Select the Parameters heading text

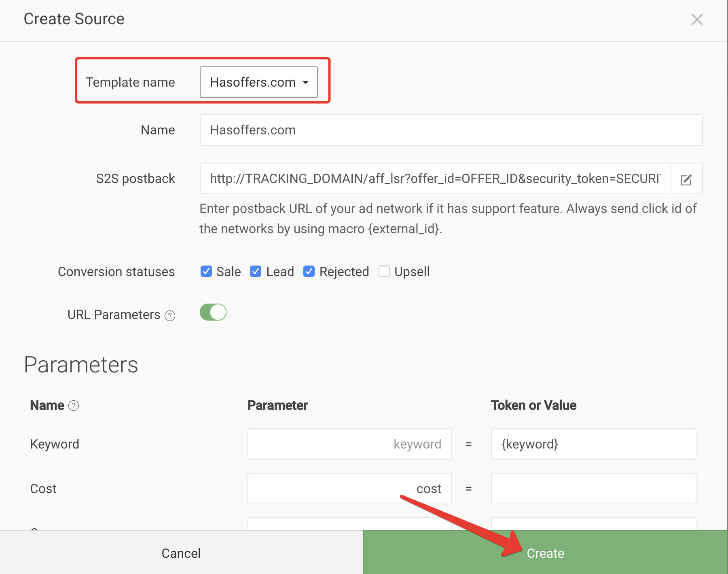tap(81, 365)
